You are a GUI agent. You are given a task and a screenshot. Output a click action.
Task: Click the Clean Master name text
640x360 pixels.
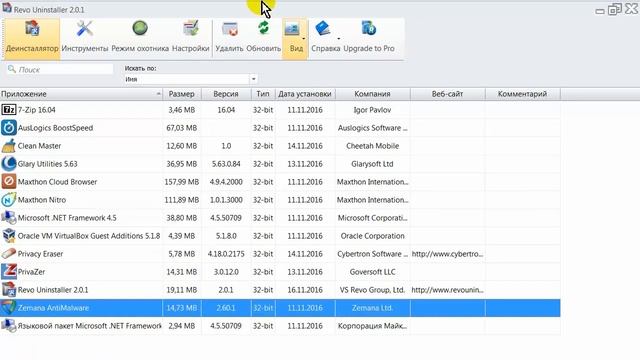click(39, 146)
